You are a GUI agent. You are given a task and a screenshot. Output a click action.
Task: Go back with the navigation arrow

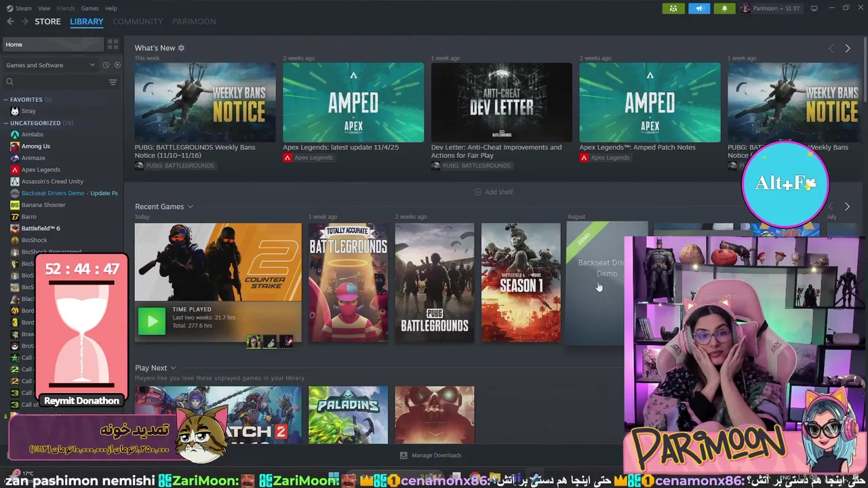click(x=10, y=22)
